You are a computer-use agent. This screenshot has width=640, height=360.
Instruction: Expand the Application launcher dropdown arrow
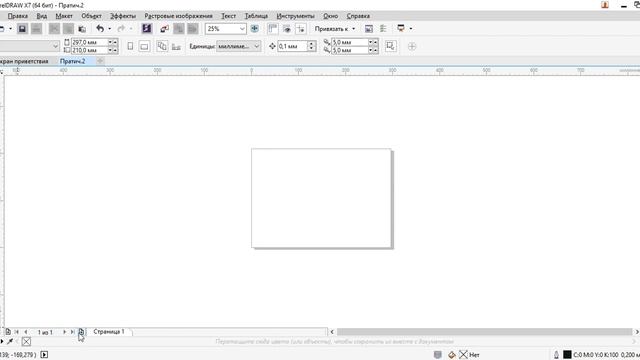[x=411, y=29]
